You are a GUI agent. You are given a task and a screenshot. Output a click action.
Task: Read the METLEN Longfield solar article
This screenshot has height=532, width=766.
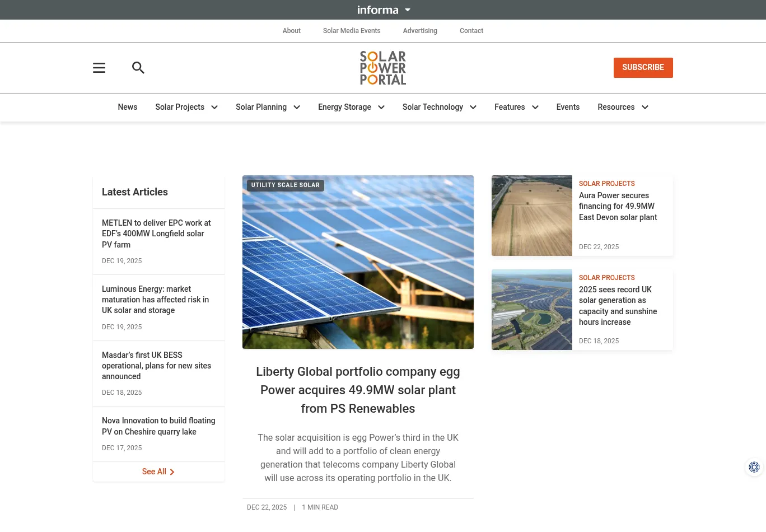click(156, 234)
